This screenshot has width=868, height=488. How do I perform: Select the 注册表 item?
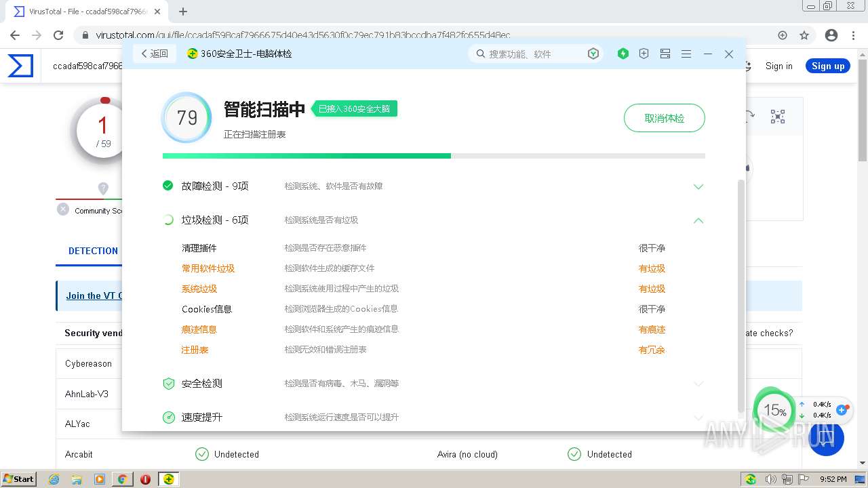195,350
